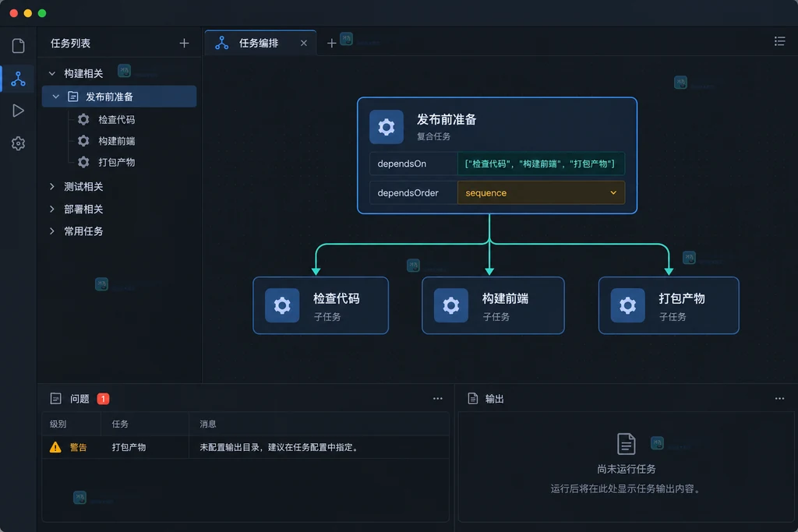Image resolution: width=798 pixels, height=532 pixels.
Task: Sort by the 消息 column header
Action: (x=207, y=425)
